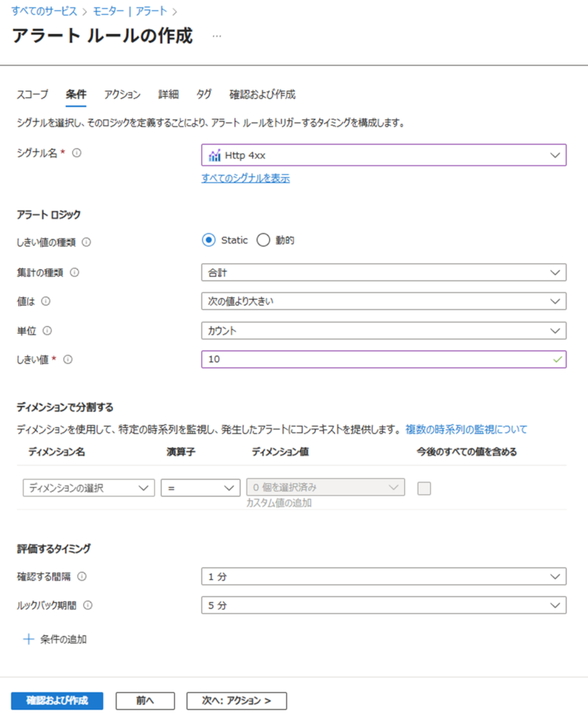Click info icon beside ルックバック期間
Image resolution: width=588 pixels, height=718 pixels.
click(x=88, y=605)
